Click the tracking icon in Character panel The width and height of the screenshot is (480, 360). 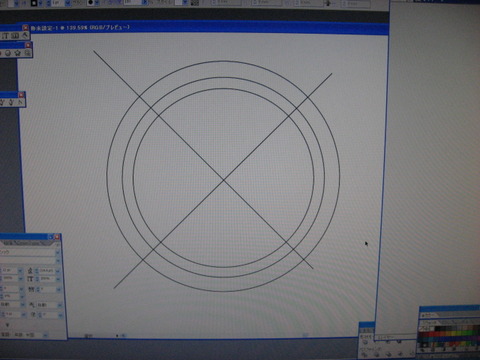point(31,289)
